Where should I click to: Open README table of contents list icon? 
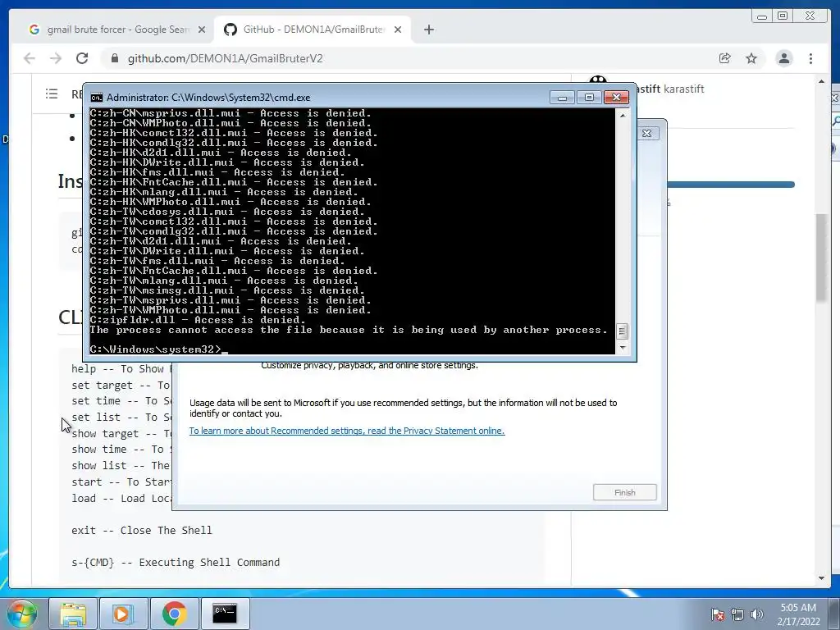coord(52,94)
